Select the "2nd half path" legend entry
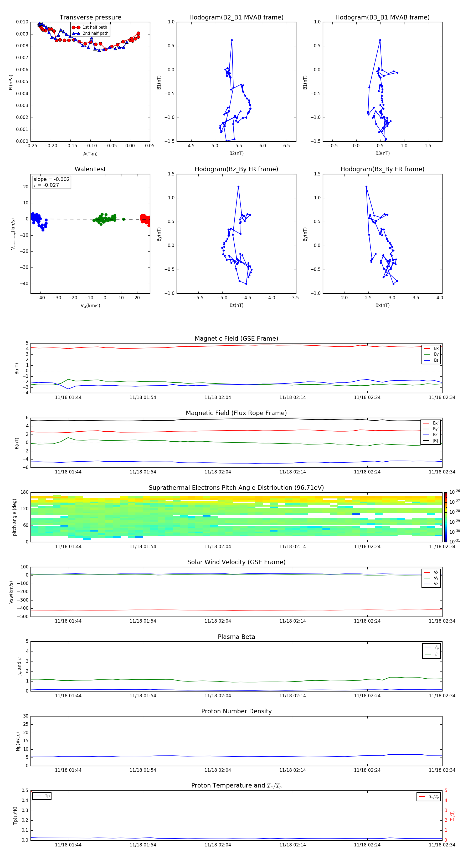 90,33
